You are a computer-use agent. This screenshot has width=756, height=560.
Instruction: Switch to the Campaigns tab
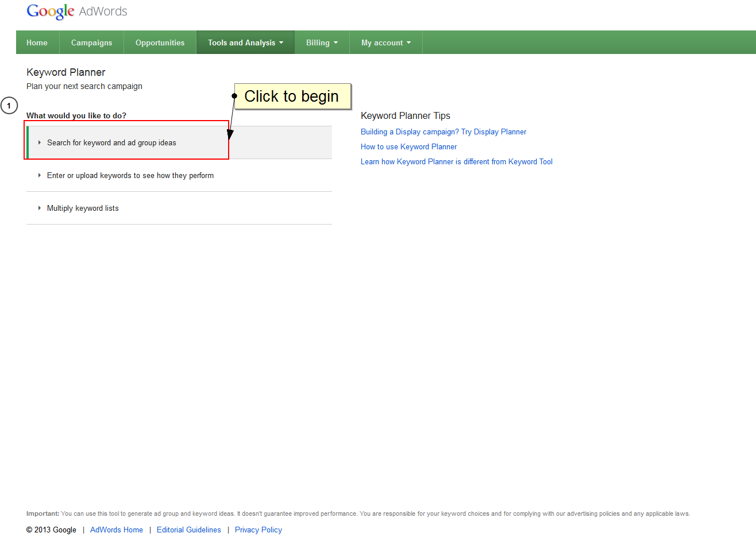91,43
